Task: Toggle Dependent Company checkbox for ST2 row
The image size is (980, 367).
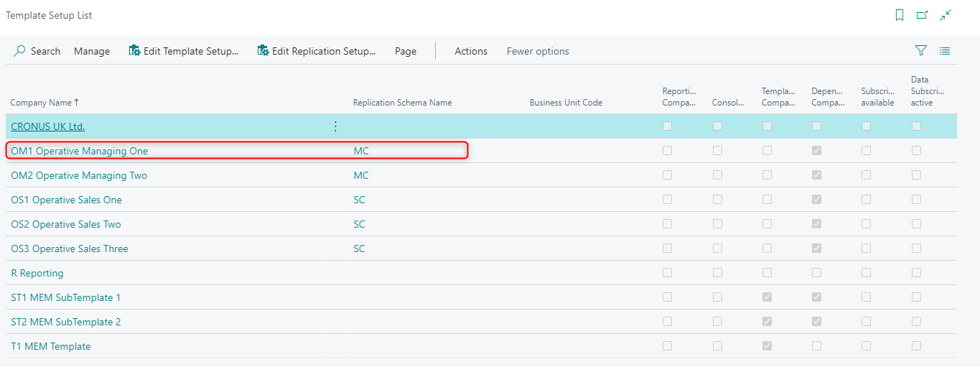Action: [816, 322]
